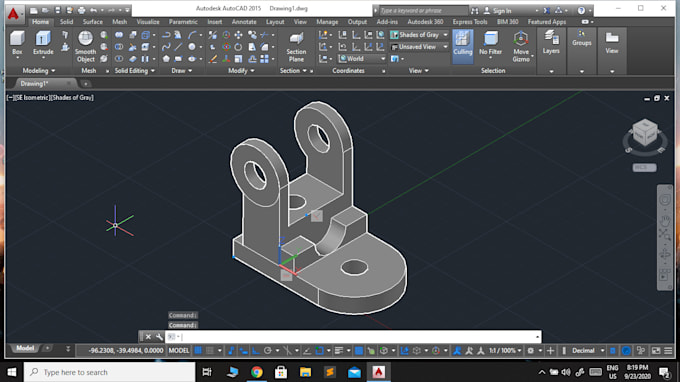Click the Save icon in the quick access toolbar
The image size is (680, 382).
[x=57, y=10]
